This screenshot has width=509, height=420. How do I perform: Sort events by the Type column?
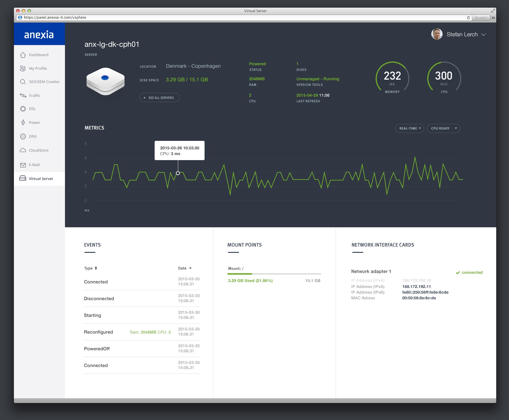click(x=91, y=268)
